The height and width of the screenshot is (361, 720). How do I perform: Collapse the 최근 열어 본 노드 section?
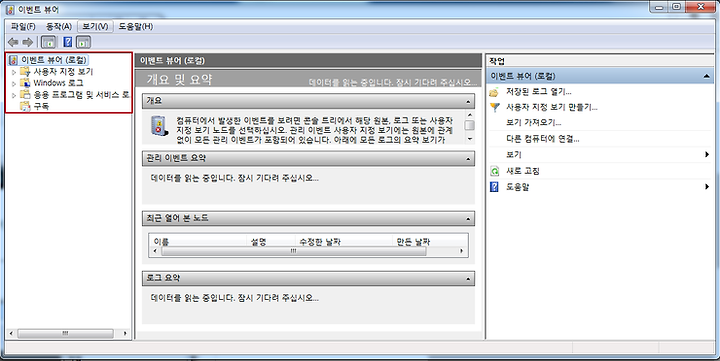(x=468, y=219)
